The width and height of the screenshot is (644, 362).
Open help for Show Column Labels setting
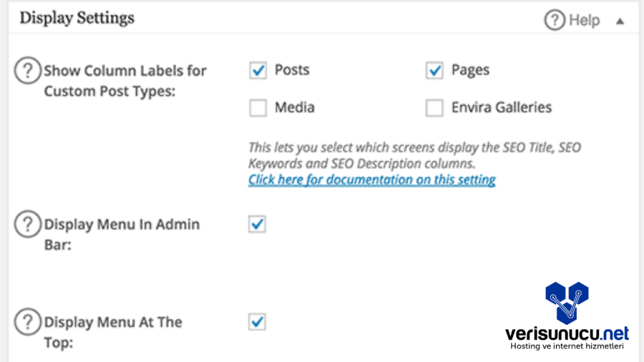[x=27, y=71]
